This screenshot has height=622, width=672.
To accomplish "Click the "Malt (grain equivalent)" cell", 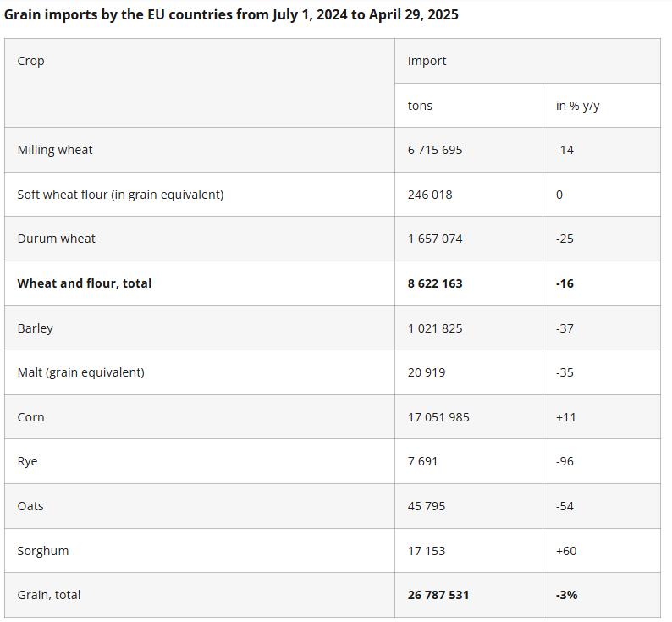I will point(80,372).
